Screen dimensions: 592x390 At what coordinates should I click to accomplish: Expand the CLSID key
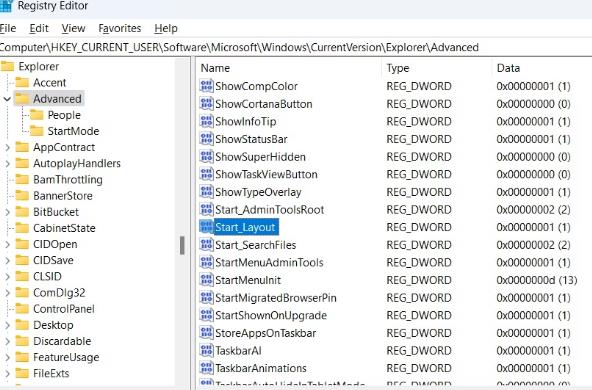point(7,276)
